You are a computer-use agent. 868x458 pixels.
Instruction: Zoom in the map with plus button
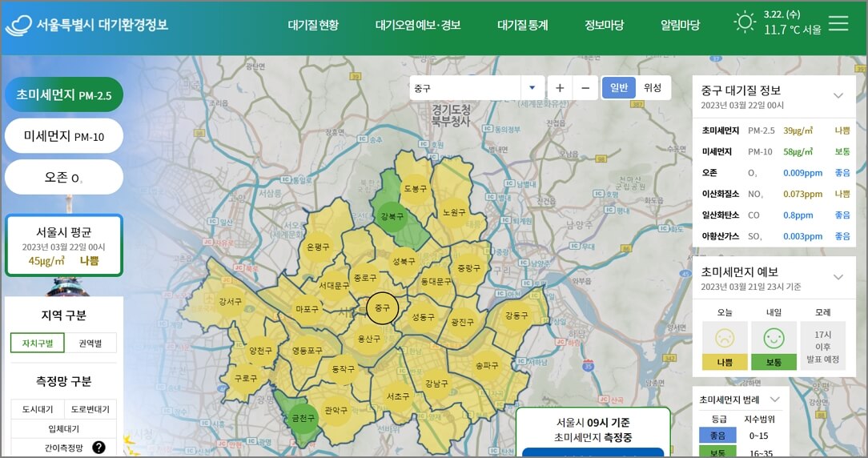point(560,88)
